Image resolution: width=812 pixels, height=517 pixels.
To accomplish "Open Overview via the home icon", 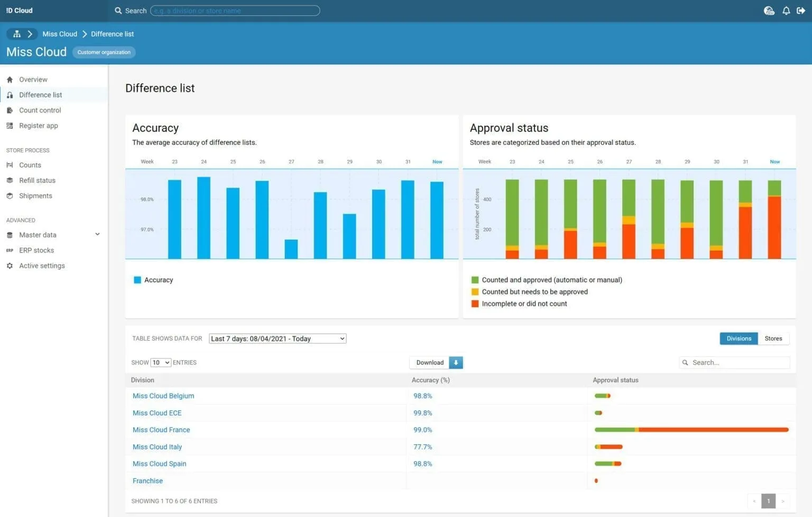I will [10, 80].
